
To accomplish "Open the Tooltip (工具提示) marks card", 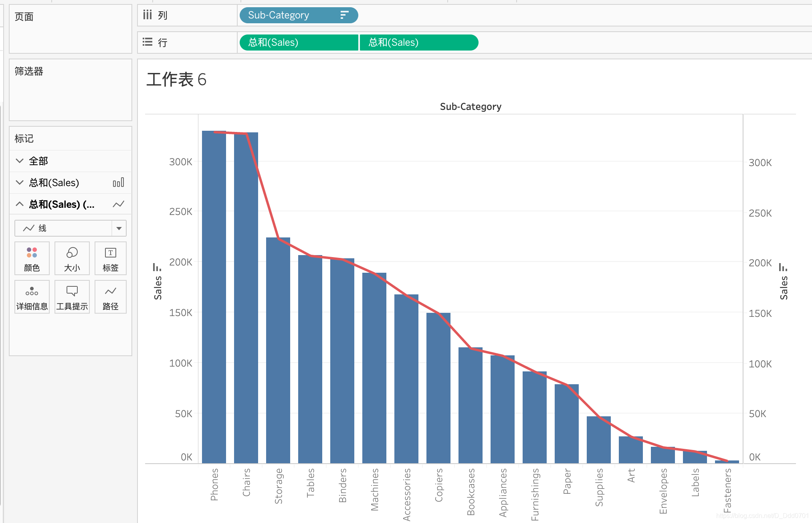I will click(x=72, y=297).
